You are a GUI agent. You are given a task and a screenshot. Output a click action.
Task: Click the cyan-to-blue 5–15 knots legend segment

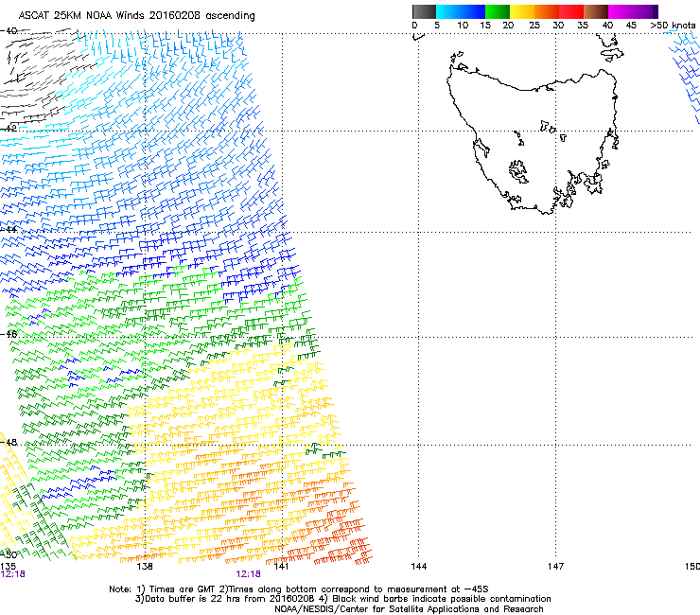461,11
